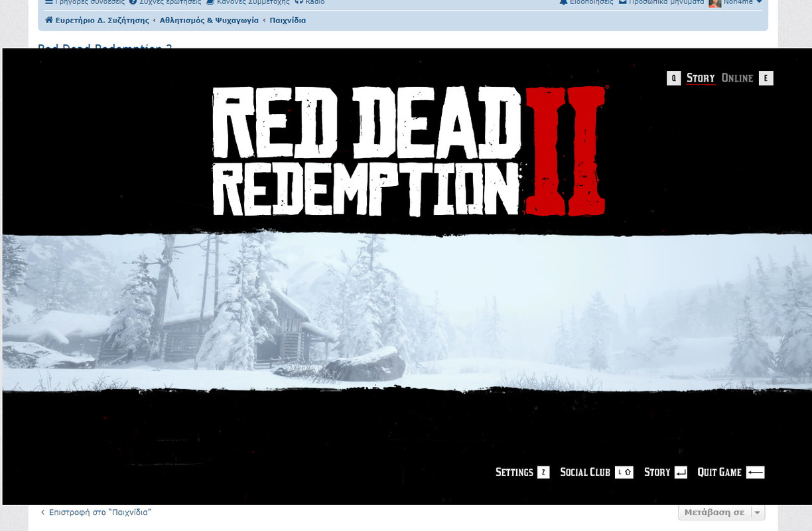812x531 pixels.
Task: Expand the Non4me user menu arrow
Action: (760, 3)
